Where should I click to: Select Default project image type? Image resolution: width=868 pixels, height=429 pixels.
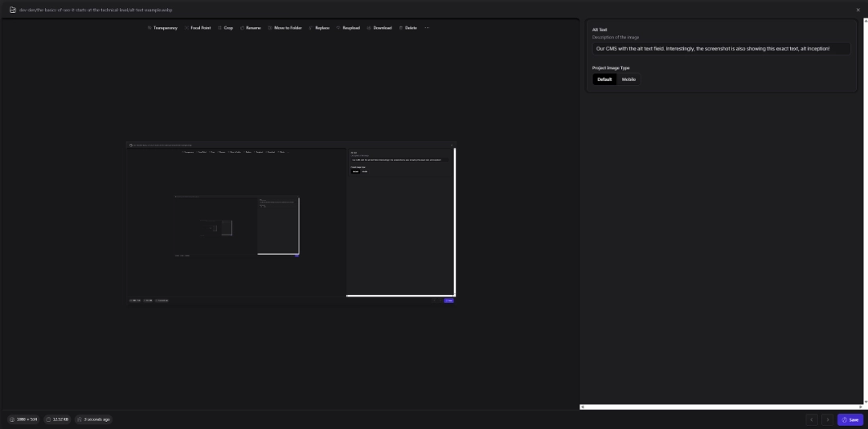[x=604, y=80]
